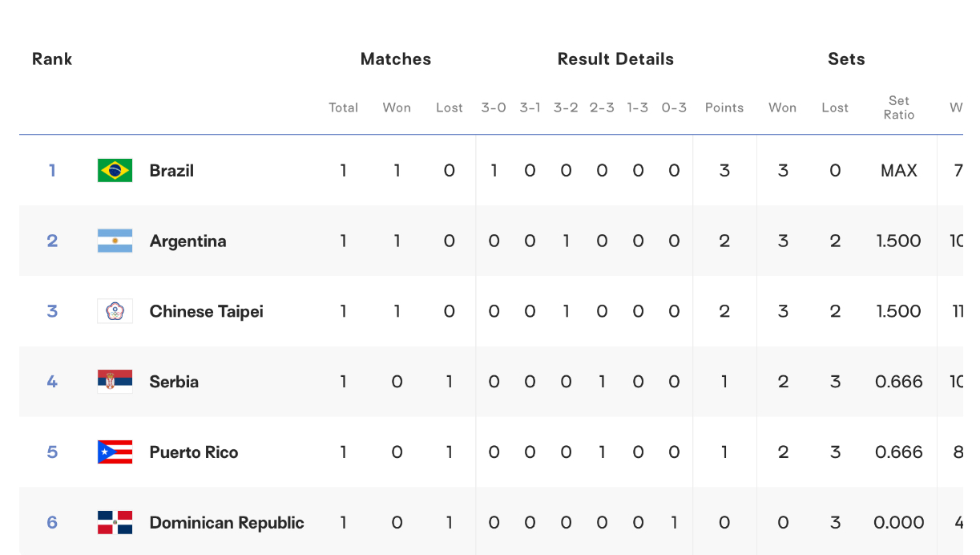
Task: Click the Puerto Rico flag icon
Action: tap(115, 452)
